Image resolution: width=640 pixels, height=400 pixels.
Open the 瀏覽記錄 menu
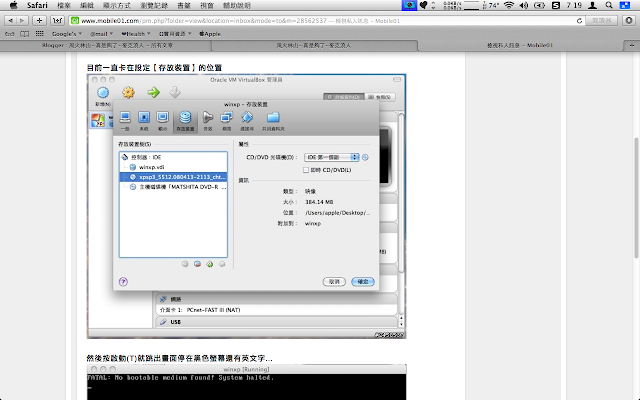[x=154, y=5]
